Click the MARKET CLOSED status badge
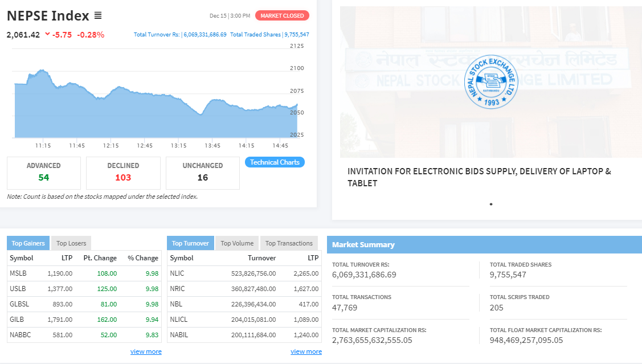642x364 pixels. (x=282, y=15)
